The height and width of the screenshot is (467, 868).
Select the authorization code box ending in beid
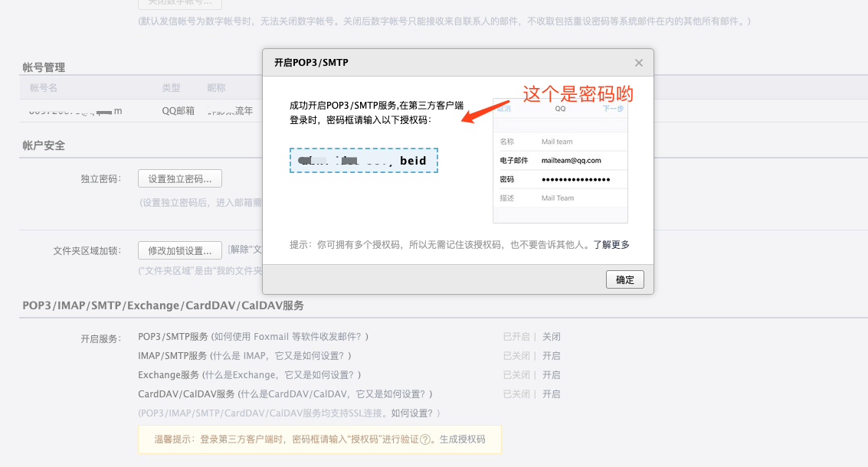364,161
